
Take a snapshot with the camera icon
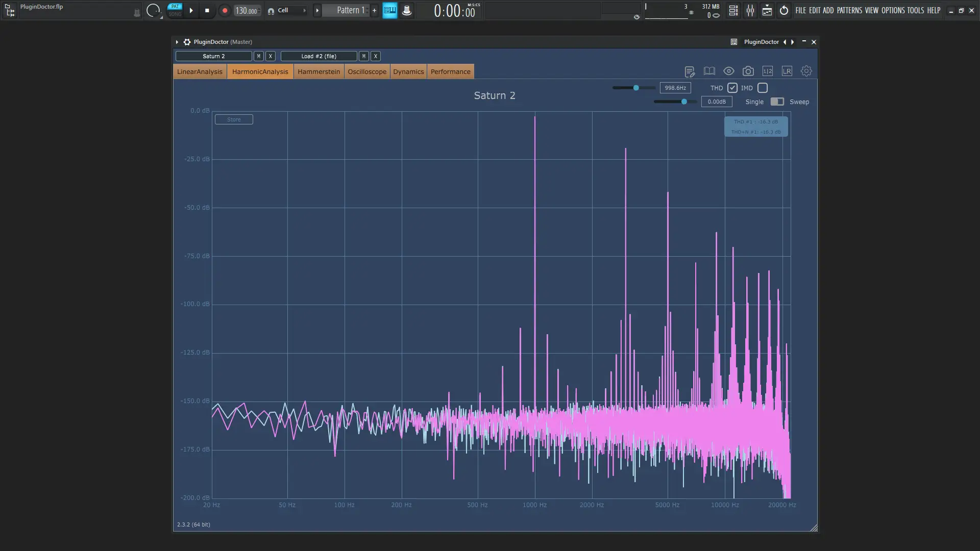748,71
